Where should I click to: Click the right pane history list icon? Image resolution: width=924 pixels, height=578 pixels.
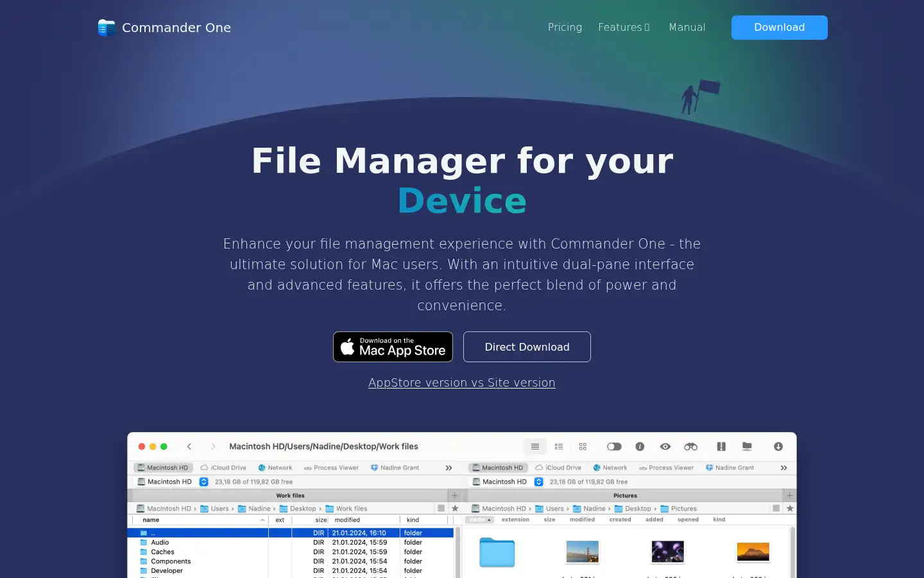point(776,508)
